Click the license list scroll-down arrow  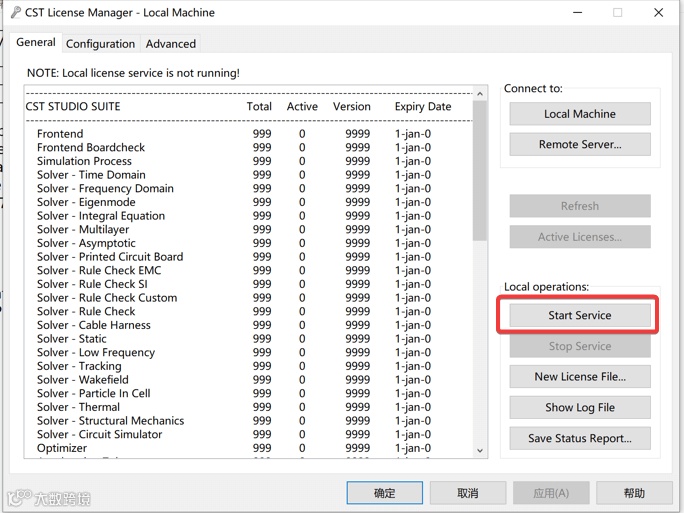click(480, 451)
